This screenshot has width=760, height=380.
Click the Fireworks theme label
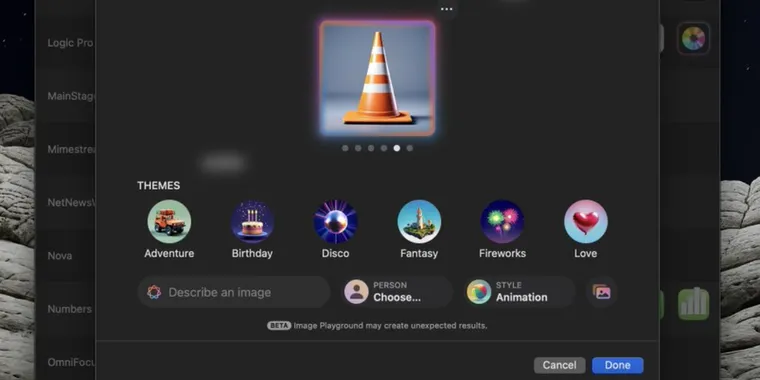pos(502,253)
